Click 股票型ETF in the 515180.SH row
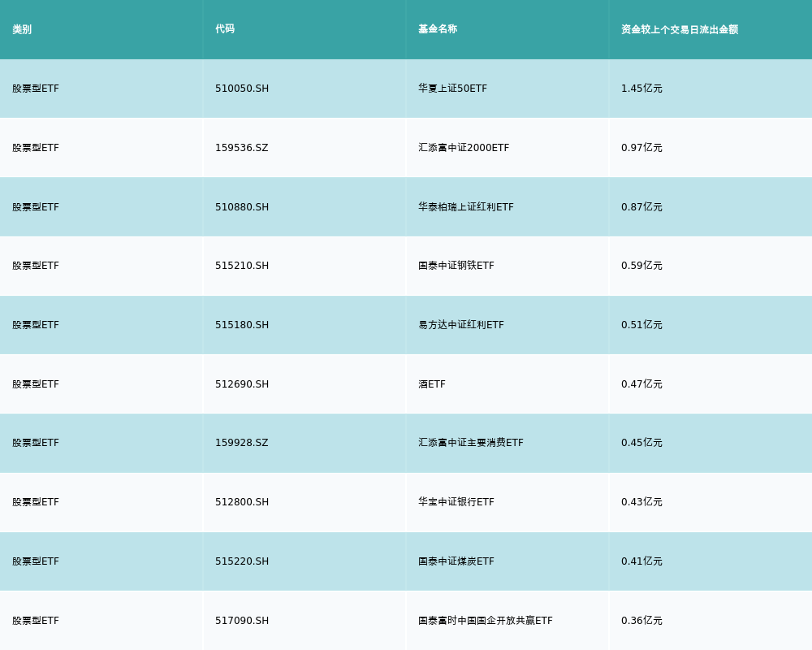Viewport: 812px width, 650px height. coord(36,325)
